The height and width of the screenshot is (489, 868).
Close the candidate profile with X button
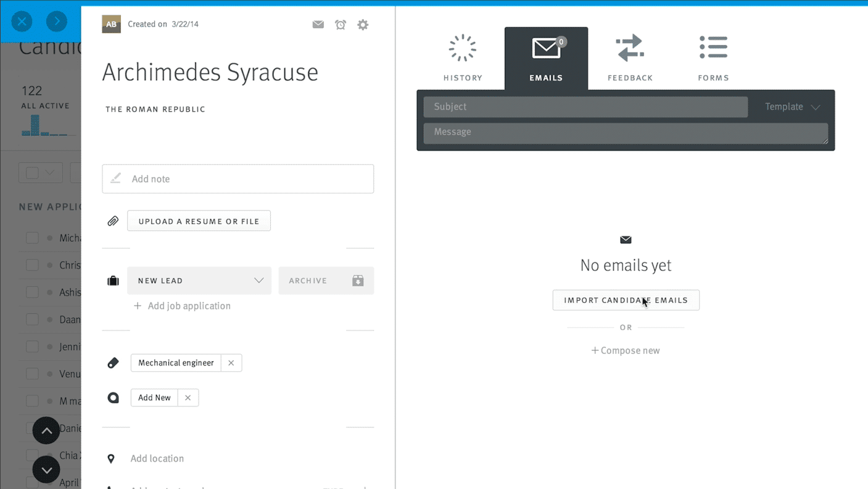pyautogui.click(x=22, y=22)
